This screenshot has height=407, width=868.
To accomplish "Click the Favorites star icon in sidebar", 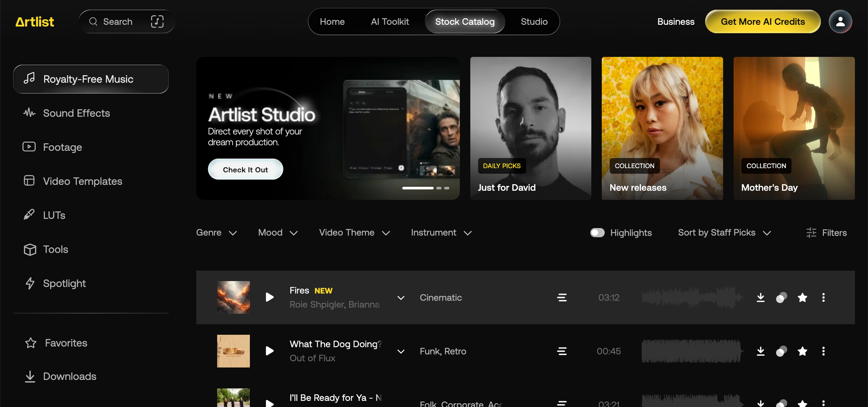I will coord(31,343).
